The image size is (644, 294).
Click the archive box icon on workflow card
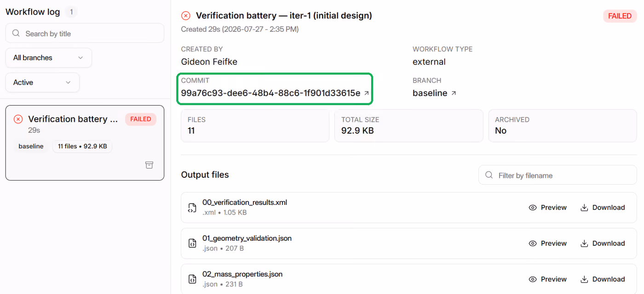149,165
